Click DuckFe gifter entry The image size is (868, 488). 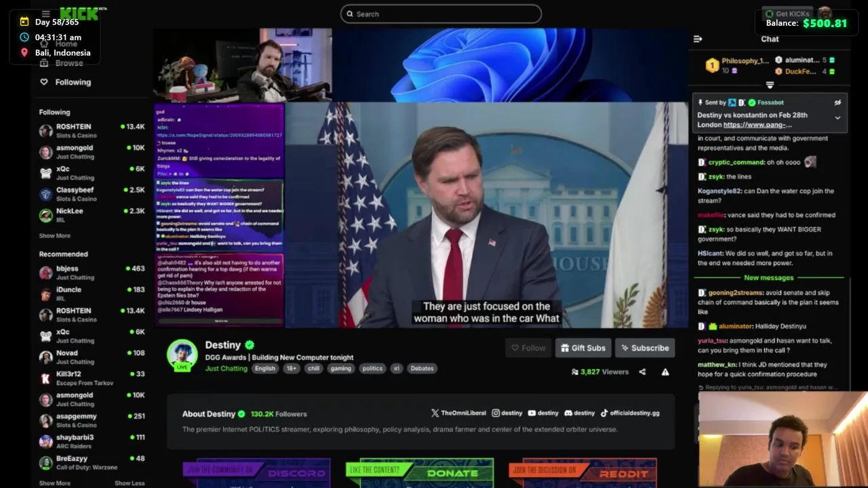tap(805, 71)
